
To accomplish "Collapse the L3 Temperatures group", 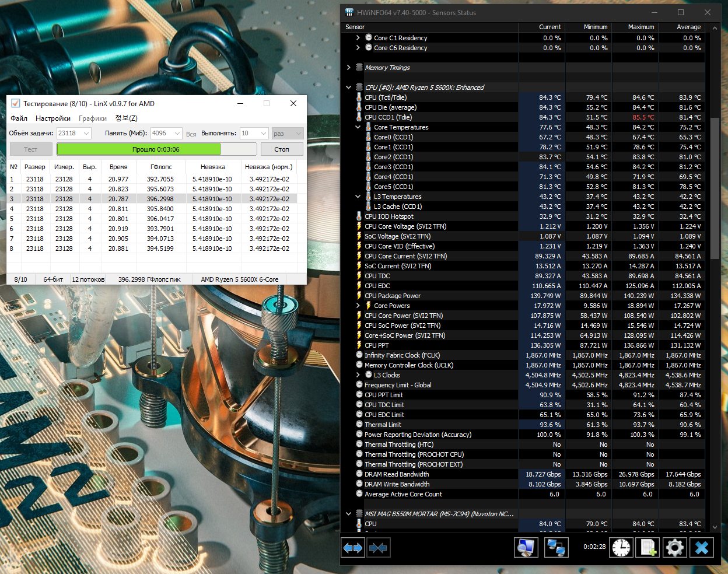I will [358, 197].
